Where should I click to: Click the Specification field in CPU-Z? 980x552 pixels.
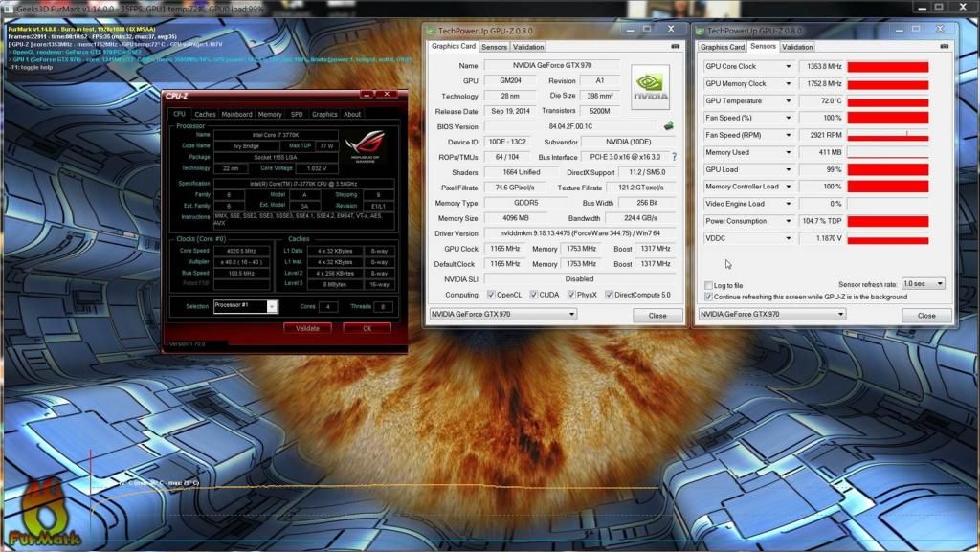pyautogui.click(x=303, y=184)
